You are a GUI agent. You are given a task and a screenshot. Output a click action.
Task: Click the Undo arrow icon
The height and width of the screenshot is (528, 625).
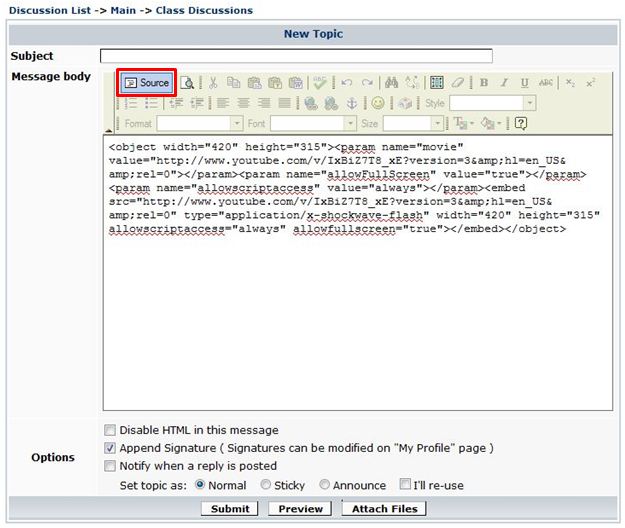click(347, 82)
